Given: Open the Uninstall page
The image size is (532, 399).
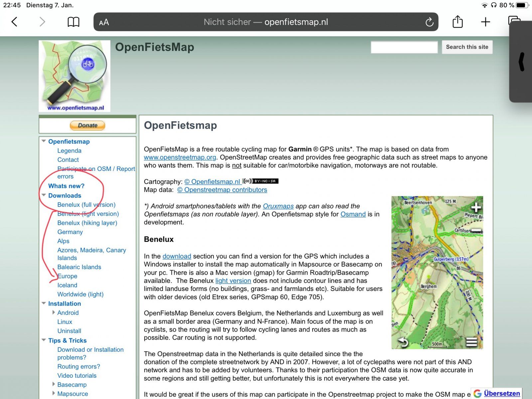Looking at the screenshot, I should tap(69, 331).
